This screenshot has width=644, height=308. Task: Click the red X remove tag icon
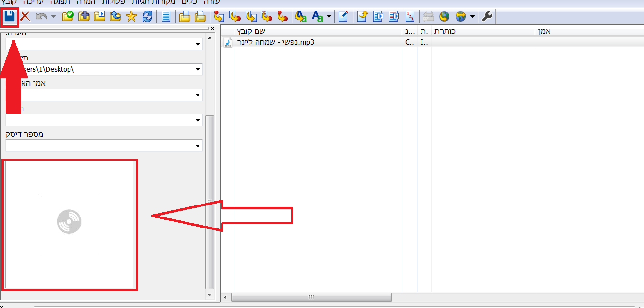(25, 17)
